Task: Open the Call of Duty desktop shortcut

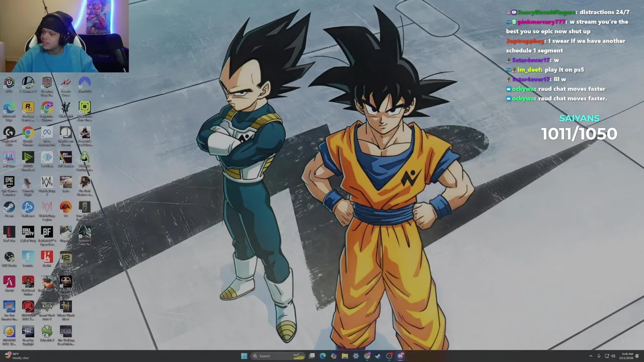Action: pos(28,234)
